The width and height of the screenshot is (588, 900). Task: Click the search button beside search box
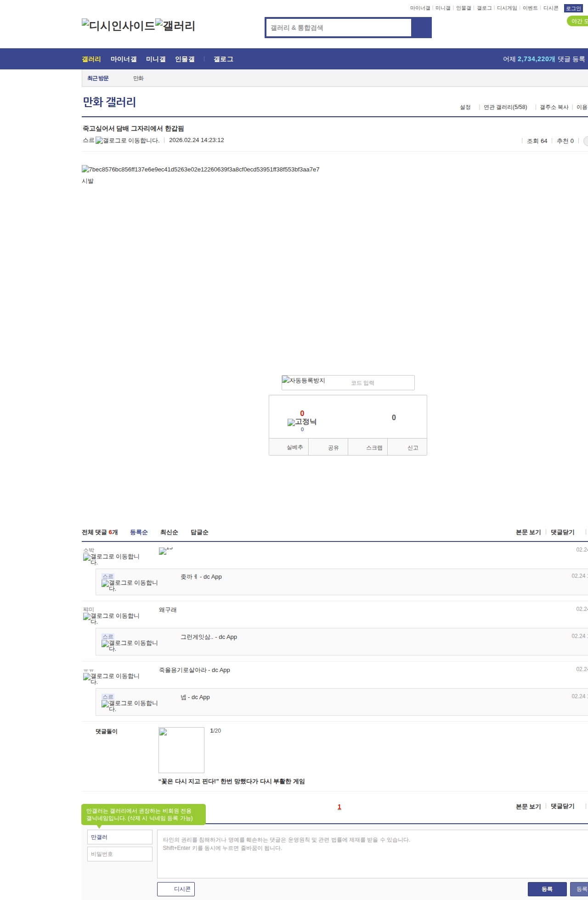(421, 28)
